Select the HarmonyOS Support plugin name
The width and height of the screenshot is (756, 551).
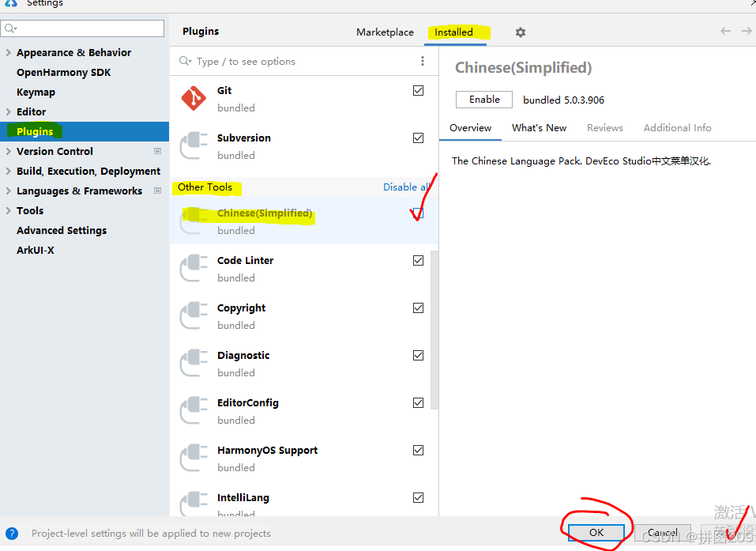[x=267, y=450]
